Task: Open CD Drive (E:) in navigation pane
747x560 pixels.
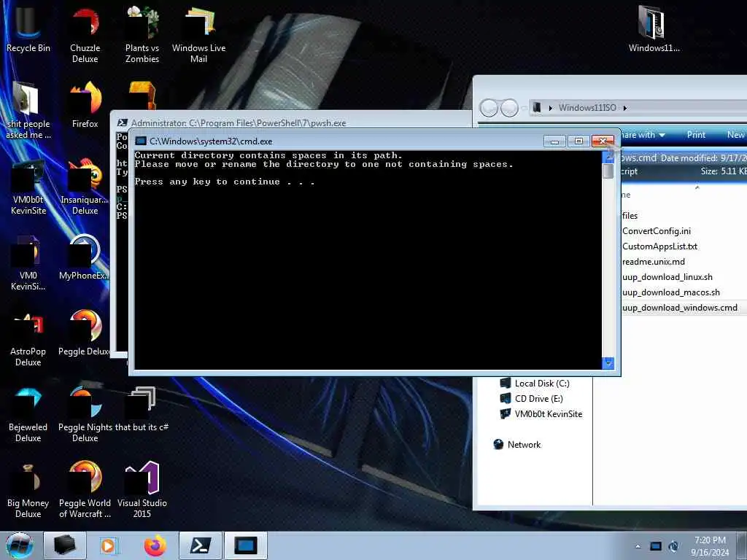Action: (531, 399)
